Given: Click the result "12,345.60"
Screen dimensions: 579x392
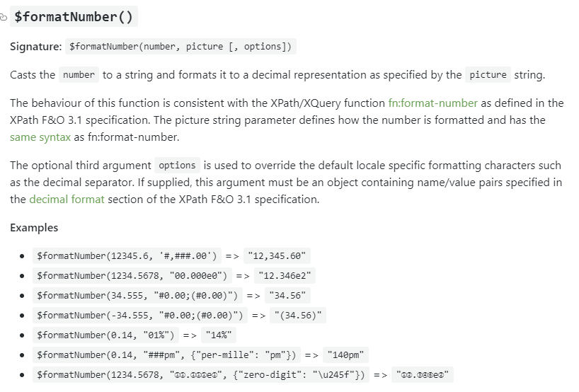Looking at the screenshot, I should 277,256.
